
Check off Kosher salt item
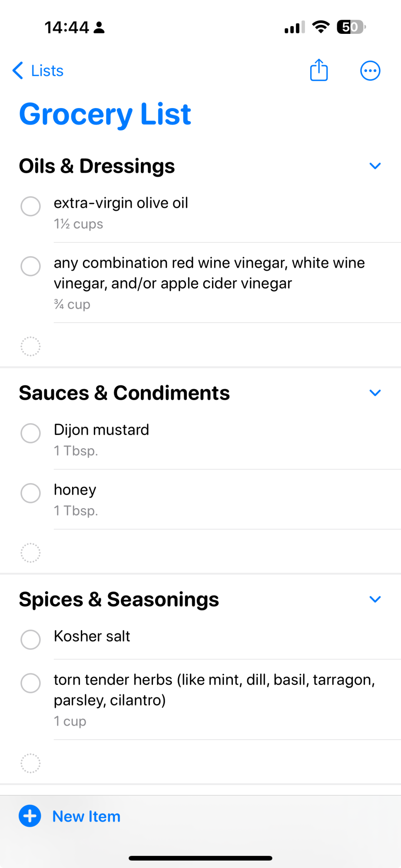coord(31,639)
